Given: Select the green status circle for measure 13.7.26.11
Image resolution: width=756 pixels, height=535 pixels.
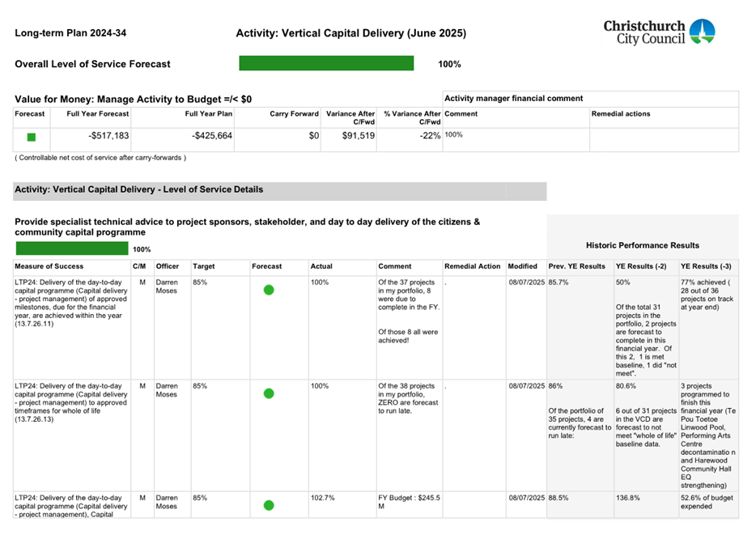Looking at the screenshot, I should point(268,290).
